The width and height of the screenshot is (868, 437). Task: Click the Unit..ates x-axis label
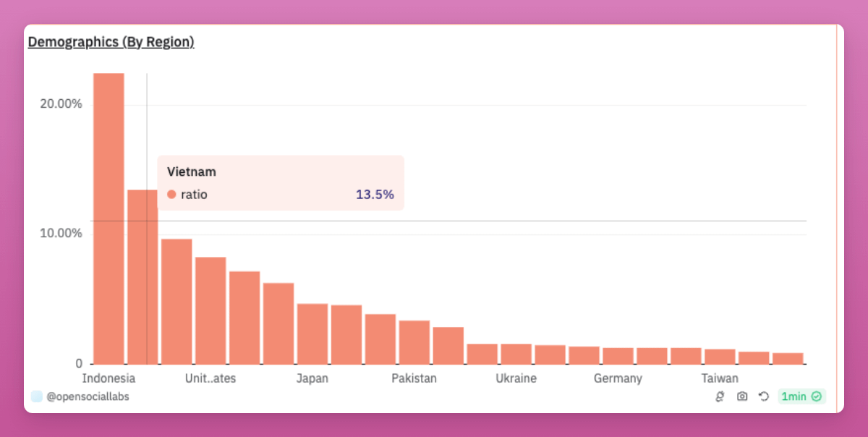pyautogui.click(x=210, y=378)
